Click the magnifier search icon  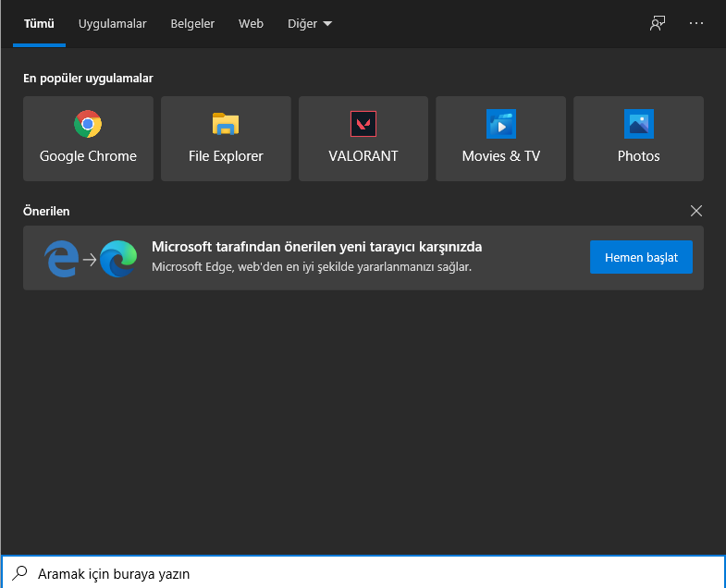(x=20, y=573)
